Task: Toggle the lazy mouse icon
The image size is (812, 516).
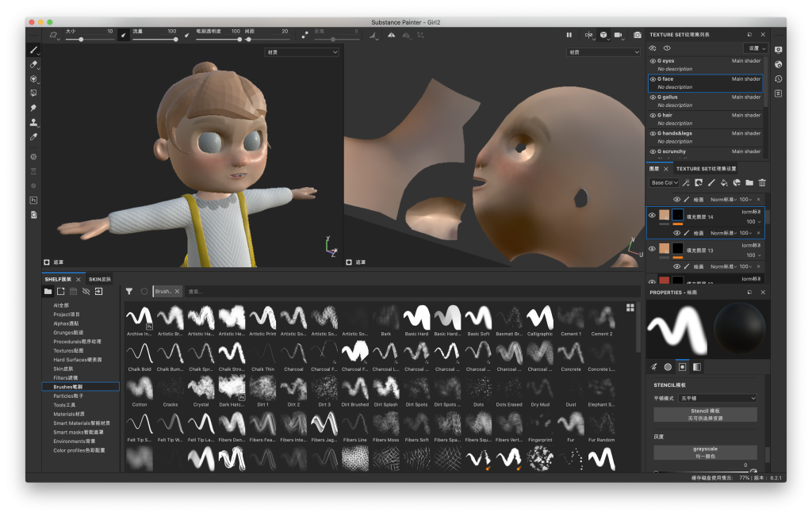Action: point(305,35)
